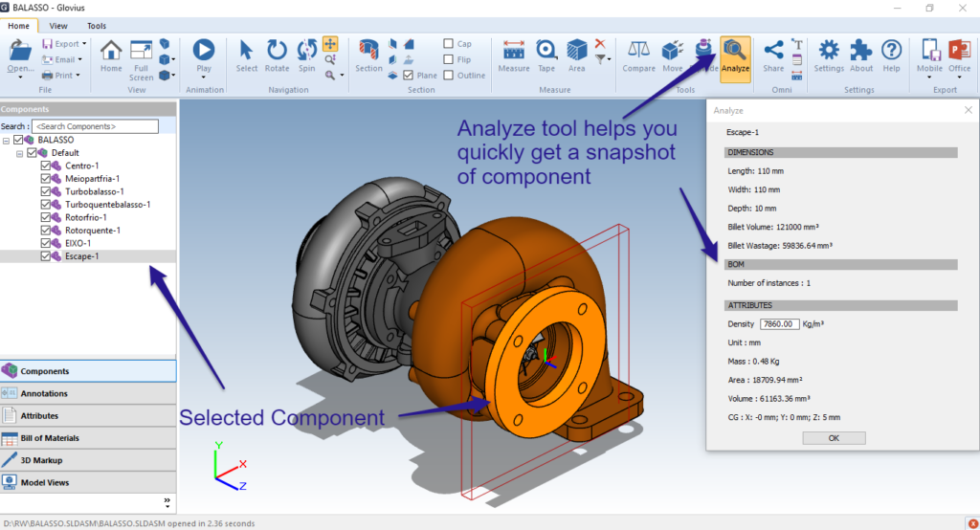Open the Model Views panel
Image resolution: width=980 pixels, height=530 pixels.
[88, 482]
